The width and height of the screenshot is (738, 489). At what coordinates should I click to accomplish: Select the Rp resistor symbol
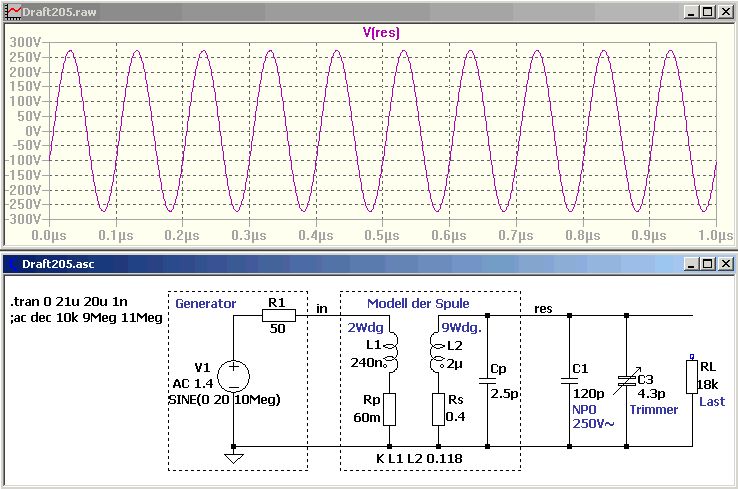coord(389,409)
